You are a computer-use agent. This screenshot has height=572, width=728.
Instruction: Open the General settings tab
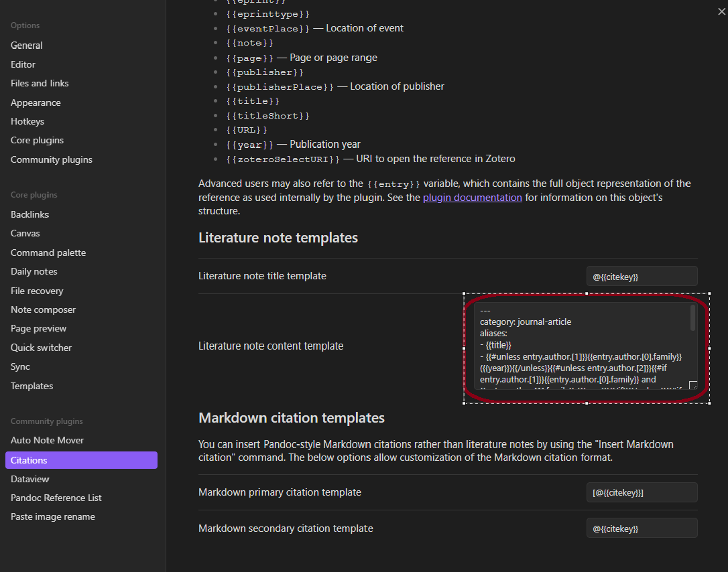coord(27,46)
